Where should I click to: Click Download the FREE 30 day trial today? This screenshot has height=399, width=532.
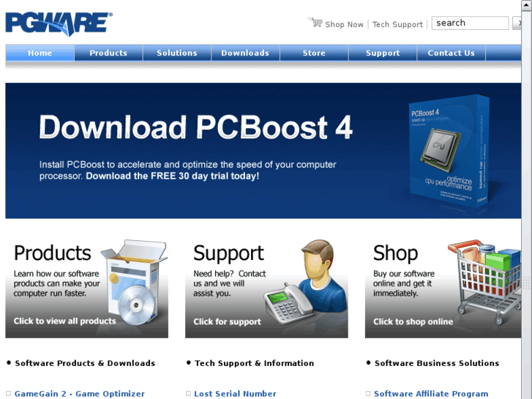[x=173, y=176]
